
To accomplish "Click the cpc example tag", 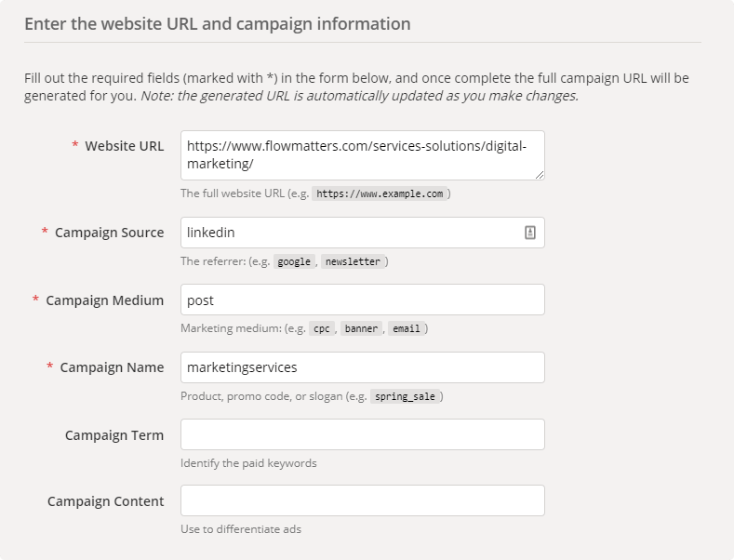I will (322, 329).
